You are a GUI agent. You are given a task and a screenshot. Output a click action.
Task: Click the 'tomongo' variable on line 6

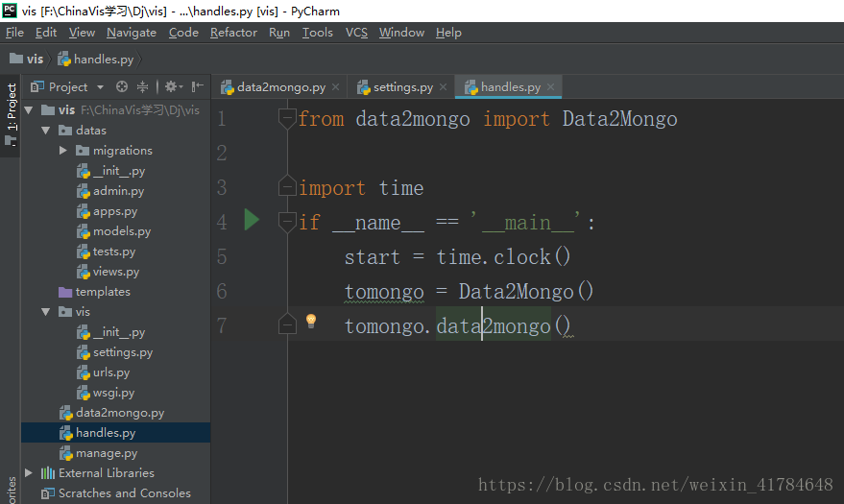(x=384, y=292)
